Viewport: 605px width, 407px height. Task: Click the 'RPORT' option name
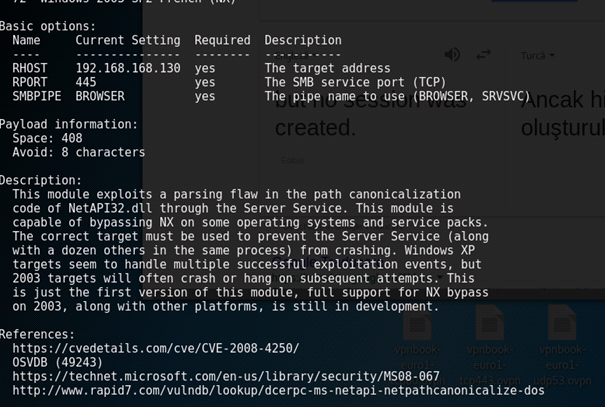click(30, 82)
